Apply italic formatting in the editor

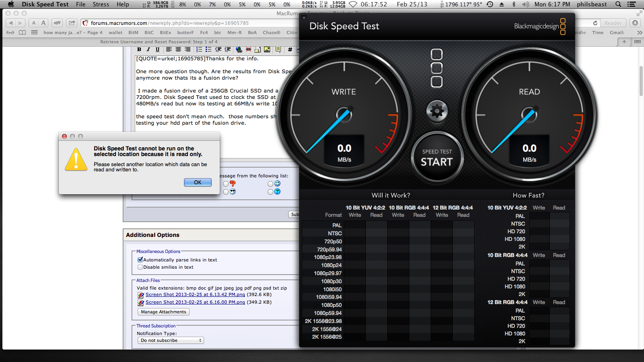click(148, 49)
